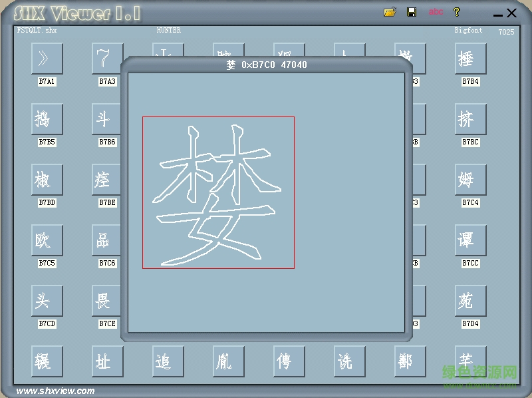Open the character preview for code B7C6

tap(106, 240)
